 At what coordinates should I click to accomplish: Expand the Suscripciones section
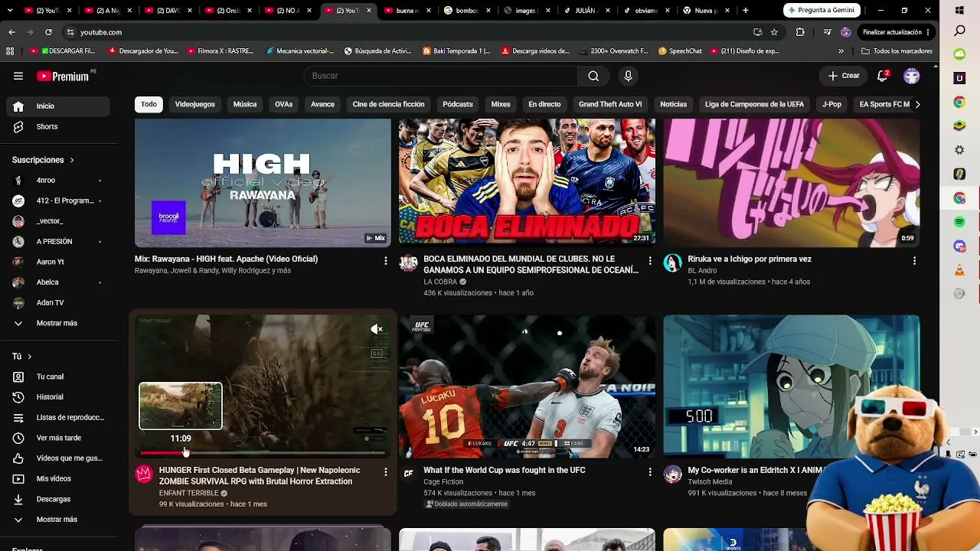[x=43, y=160]
